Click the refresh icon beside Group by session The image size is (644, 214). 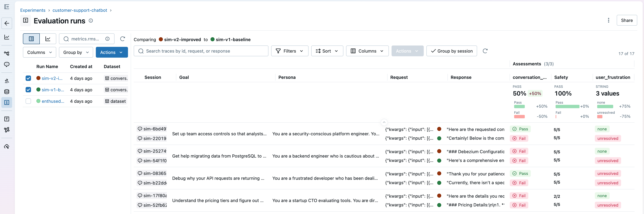click(485, 51)
